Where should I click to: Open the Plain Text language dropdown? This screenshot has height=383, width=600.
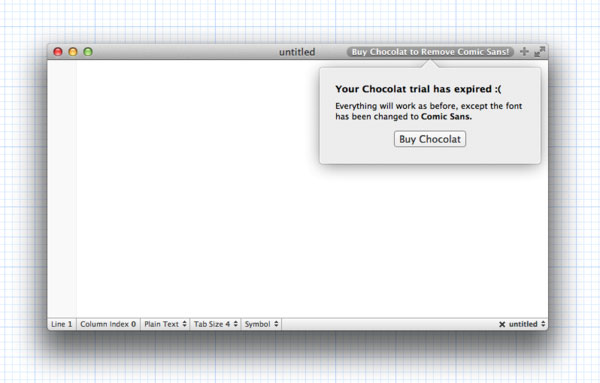tap(165, 324)
